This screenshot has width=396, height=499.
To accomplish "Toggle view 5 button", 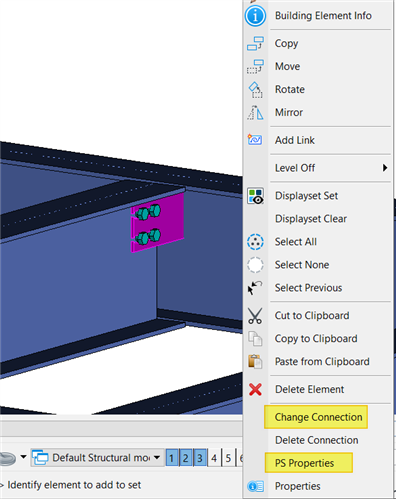I will point(228,458).
